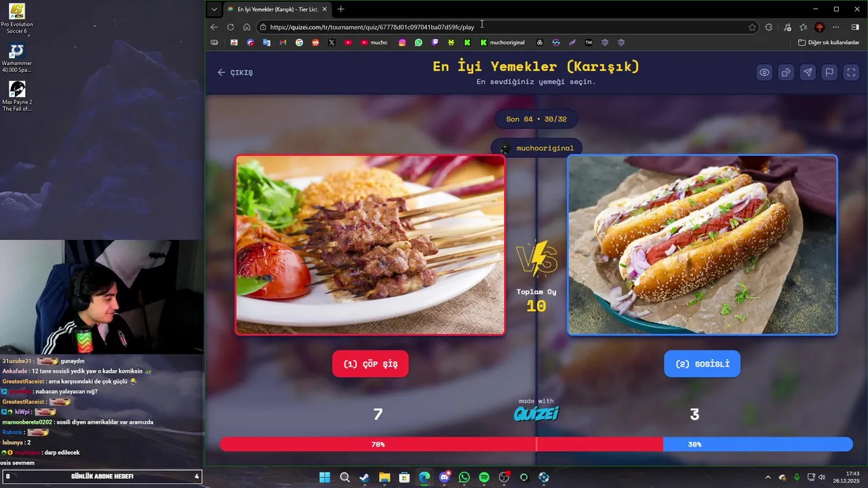Open the Reddit bookmark
The height and width of the screenshot is (488, 868).
(315, 43)
